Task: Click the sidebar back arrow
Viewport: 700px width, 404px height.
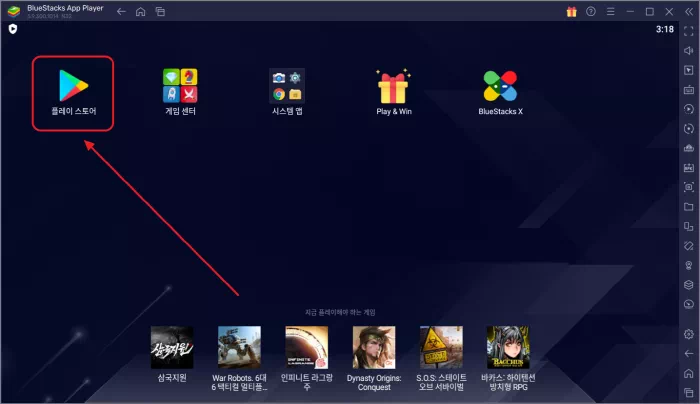Action: 689,354
